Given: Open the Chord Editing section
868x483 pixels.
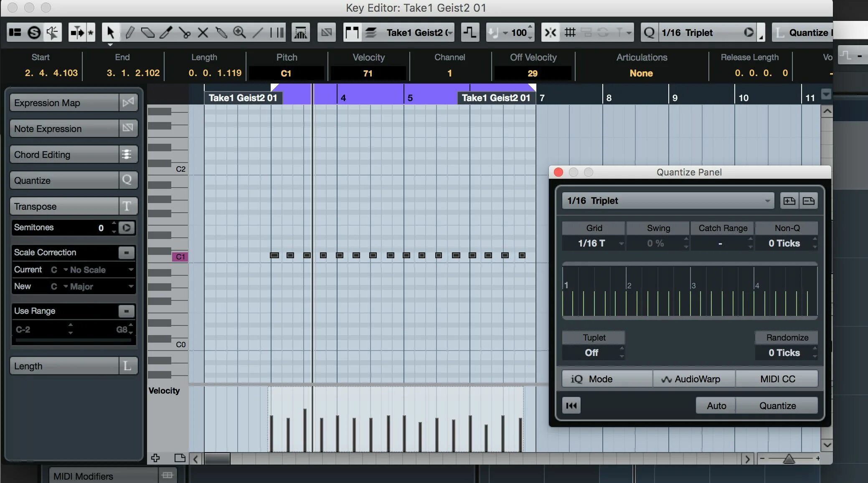Looking at the screenshot, I should tap(74, 155).
